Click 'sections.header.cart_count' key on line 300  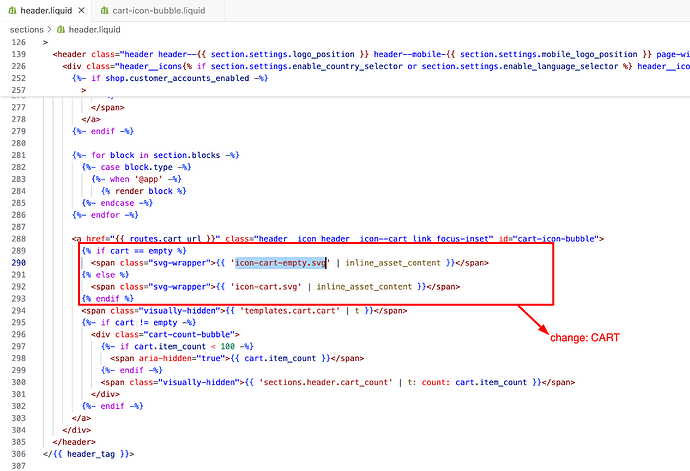click(325, 383)
